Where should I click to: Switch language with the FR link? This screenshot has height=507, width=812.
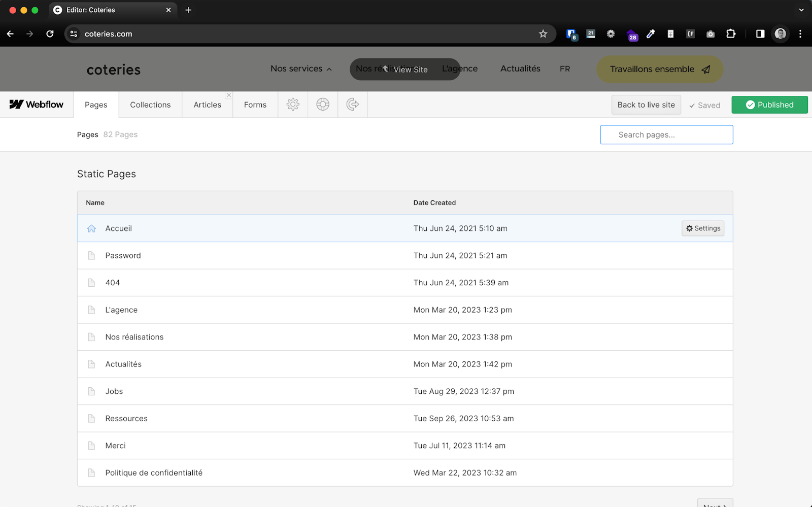pyautogui.click(x=565, y=69)
